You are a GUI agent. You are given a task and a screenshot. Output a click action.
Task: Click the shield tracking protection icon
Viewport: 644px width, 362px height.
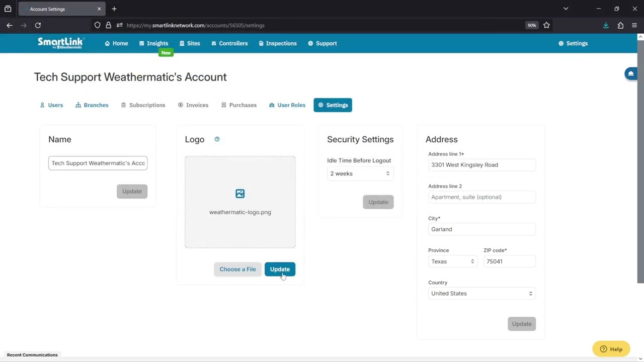click(x=97, y=25)
